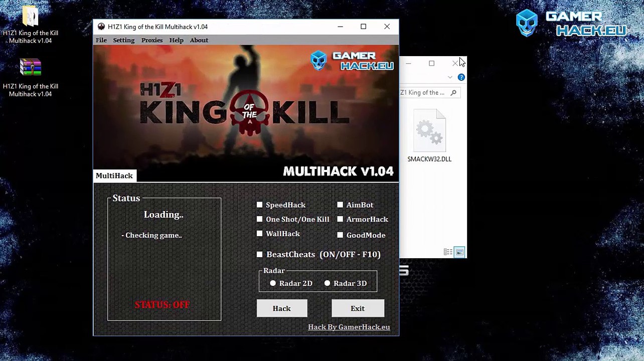Select the SMACKW32.DLL file in Explorer window
Screen dimensions: 644x361
click(429, 136)
